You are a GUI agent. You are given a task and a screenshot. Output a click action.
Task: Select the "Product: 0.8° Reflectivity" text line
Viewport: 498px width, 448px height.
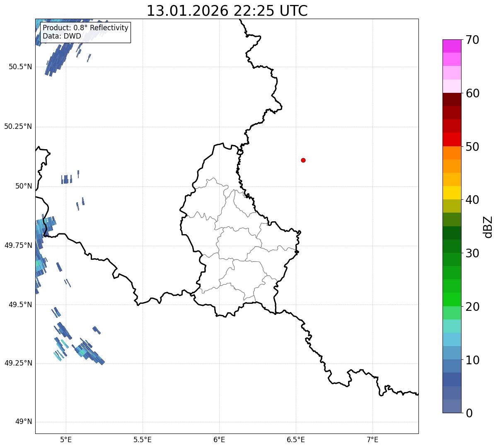[85, 28]
